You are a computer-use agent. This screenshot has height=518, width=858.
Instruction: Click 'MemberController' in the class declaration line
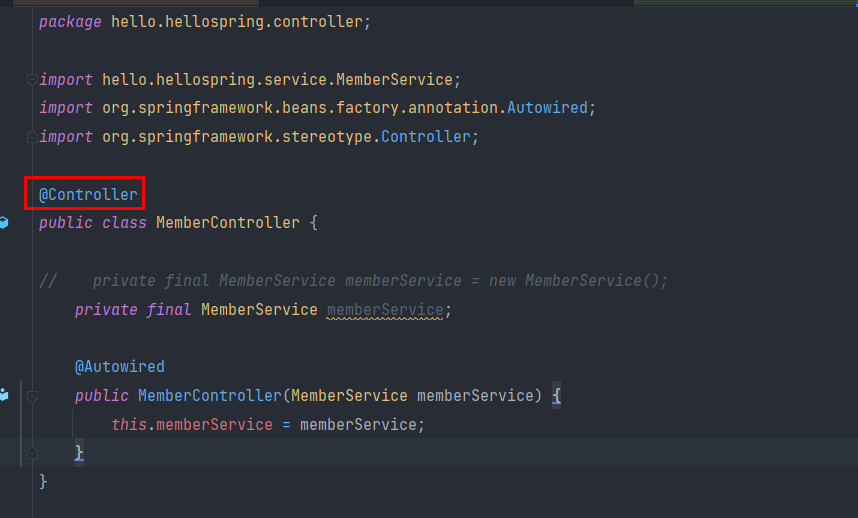click(228, 223)
